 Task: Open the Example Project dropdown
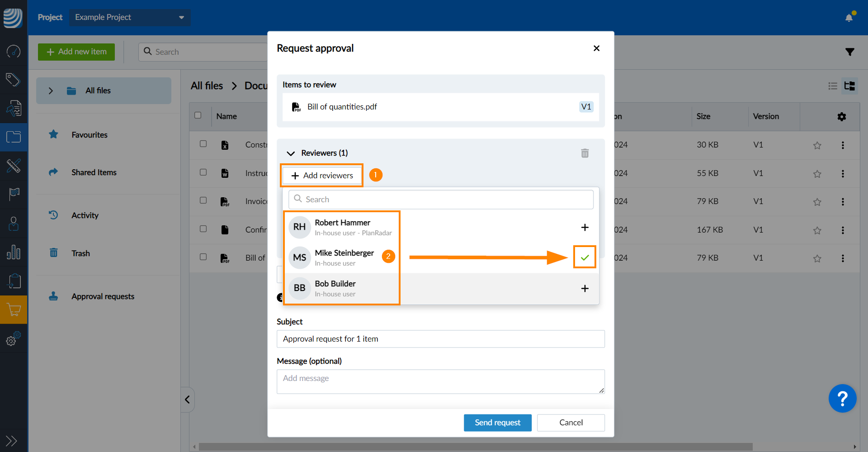coord(129,17)
